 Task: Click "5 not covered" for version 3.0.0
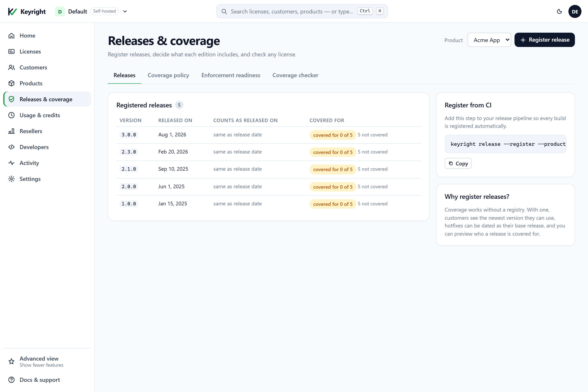coord(372,135)
